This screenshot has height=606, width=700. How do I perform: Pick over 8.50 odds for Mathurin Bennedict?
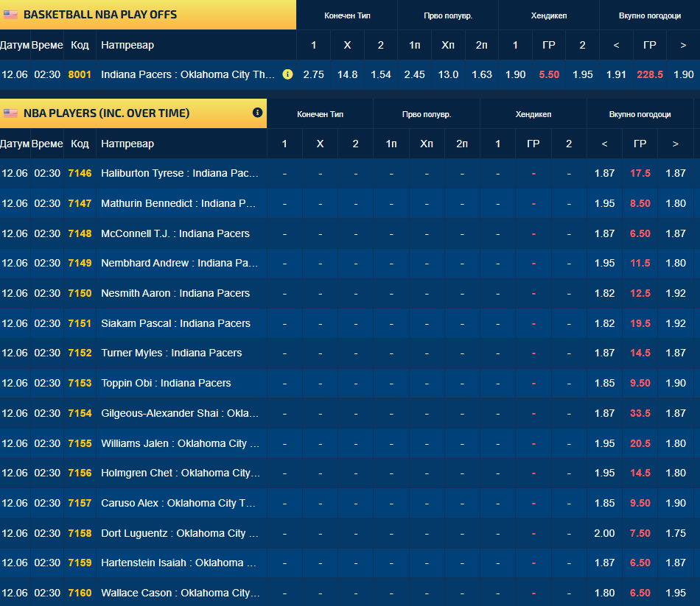coord(676,203)
